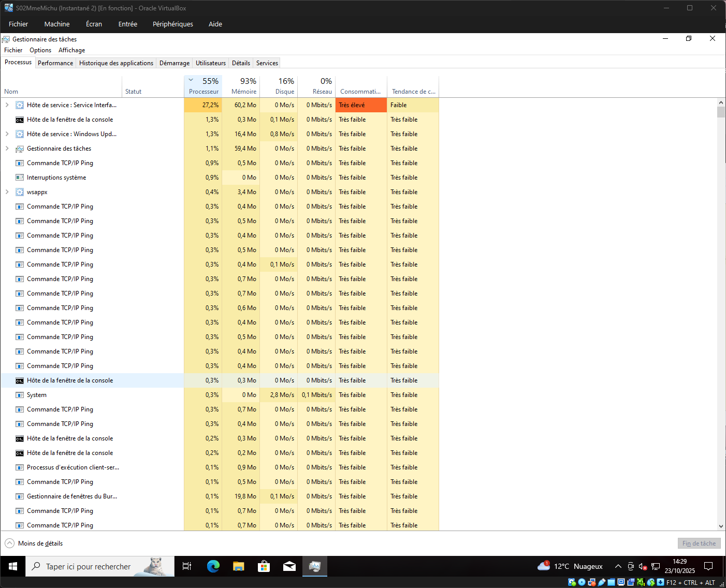Show hidden system tray icons
Screen dimensions: 726x588
pos(618,566)
